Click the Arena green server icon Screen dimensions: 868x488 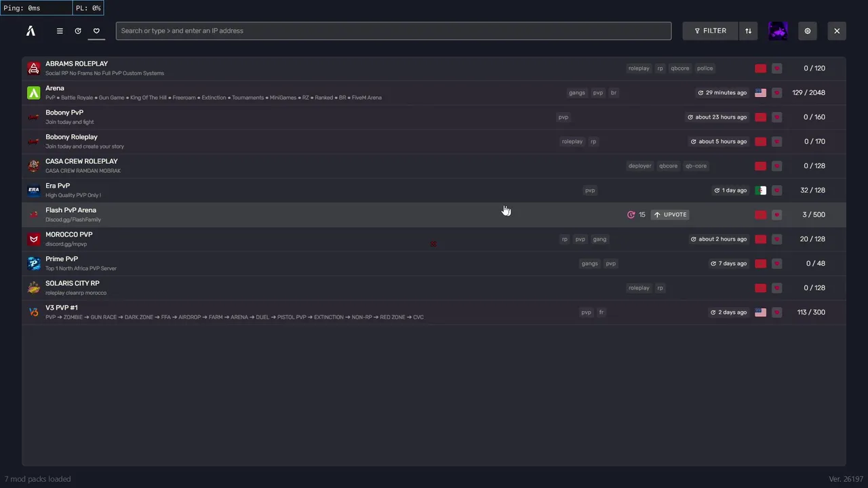click(33, 92)
